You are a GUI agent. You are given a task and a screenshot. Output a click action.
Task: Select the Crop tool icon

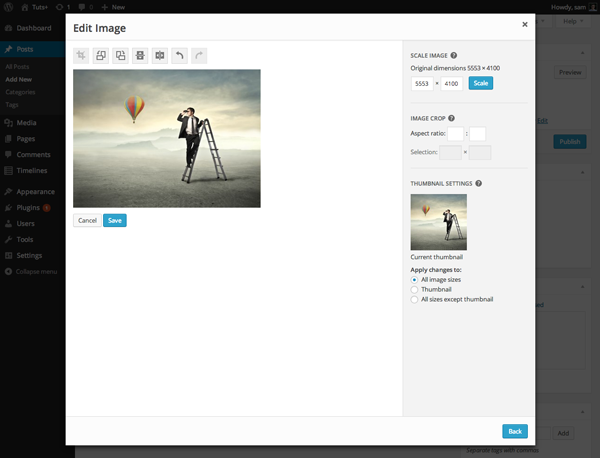pos(81,55)
